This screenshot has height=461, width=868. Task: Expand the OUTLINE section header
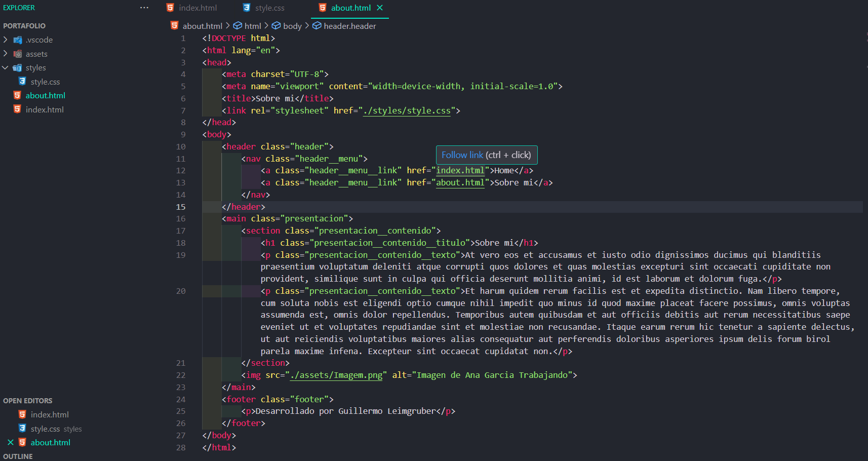point(18,456)
